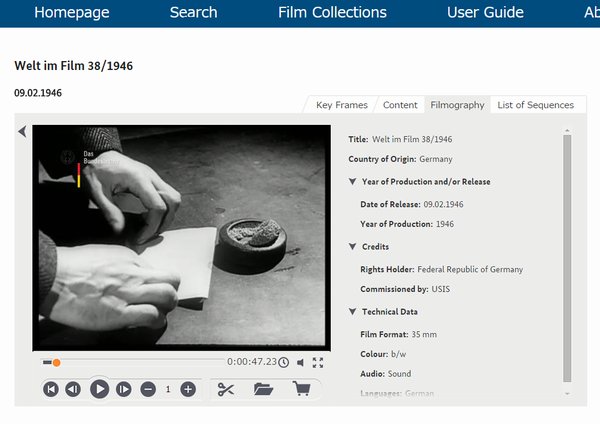
Task: Click the frame step value 1
Action: click(168, 389)
